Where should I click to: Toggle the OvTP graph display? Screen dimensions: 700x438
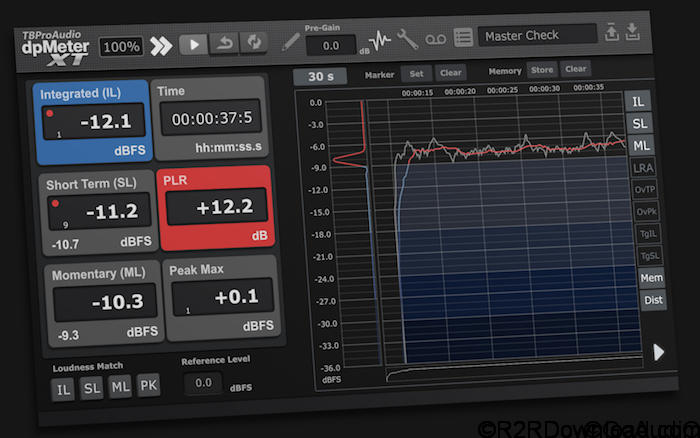point(645,190)
